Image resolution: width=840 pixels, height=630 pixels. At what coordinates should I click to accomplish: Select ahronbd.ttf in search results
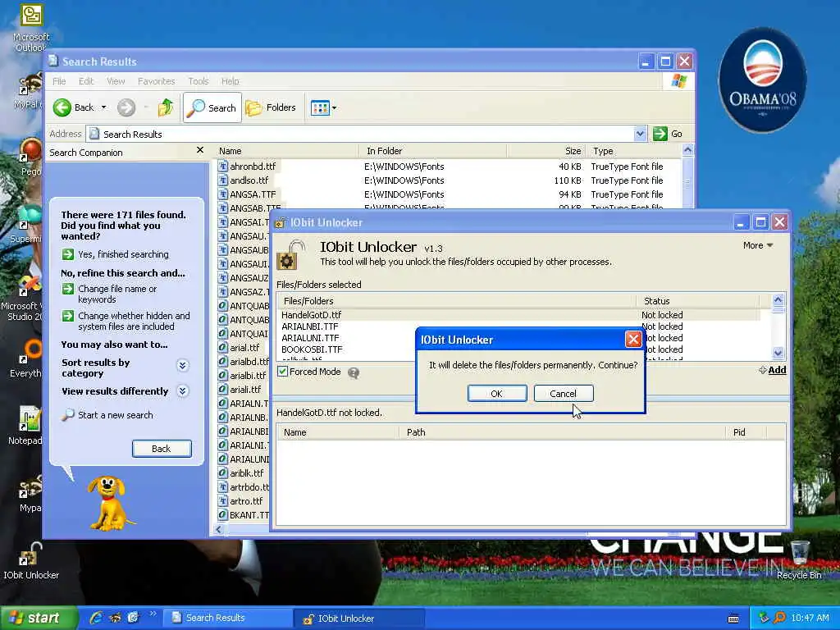(x=253, y=167)
